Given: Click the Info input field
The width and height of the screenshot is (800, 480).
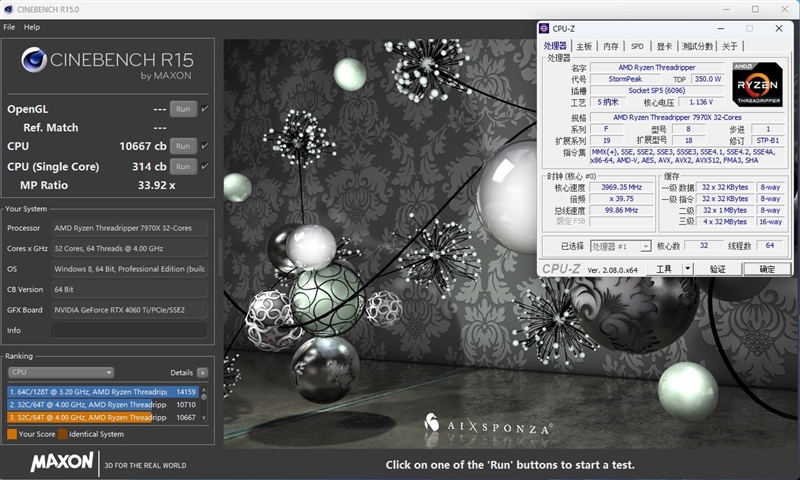Looking at the screenshot, I should pos(130,330).
